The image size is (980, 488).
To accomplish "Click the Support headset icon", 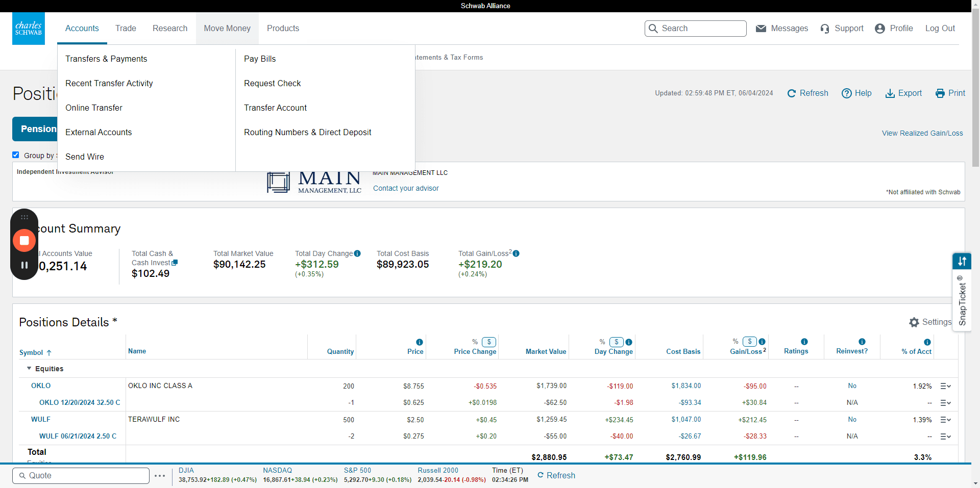I will click(x=825, y=29).
